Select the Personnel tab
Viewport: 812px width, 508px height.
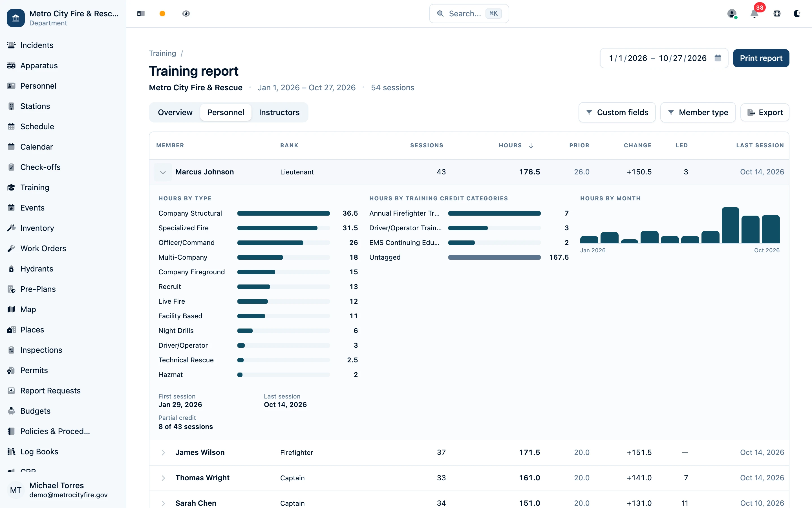click(226, 112)
